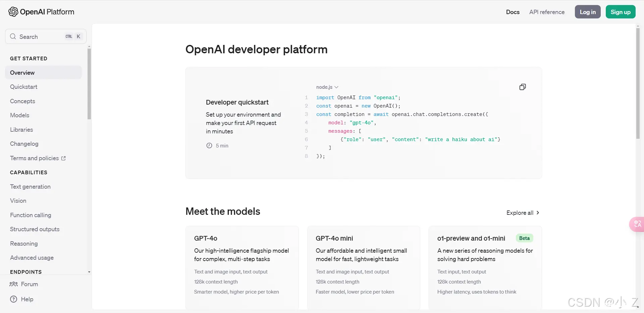644x313 pixels.
Task: Select Overview in the sidebar
Action: pyautogui.click(x=44, y=73)
